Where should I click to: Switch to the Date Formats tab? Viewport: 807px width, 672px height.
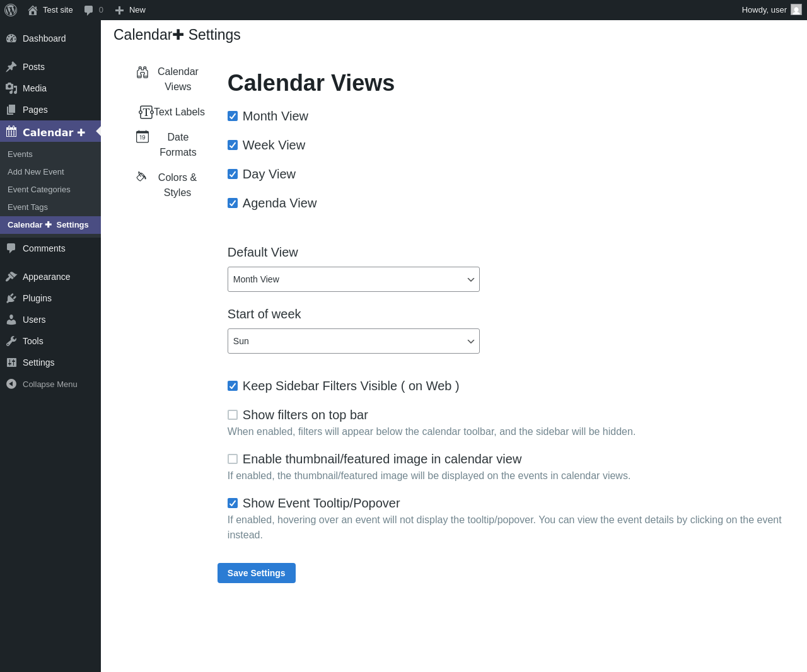[170, 145]
